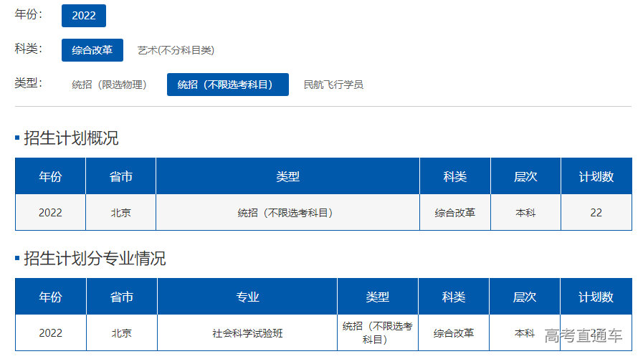Select 本科 cell in 招生计划概况 table
Screen dimensions: 643x364
[x=525, y=213]
